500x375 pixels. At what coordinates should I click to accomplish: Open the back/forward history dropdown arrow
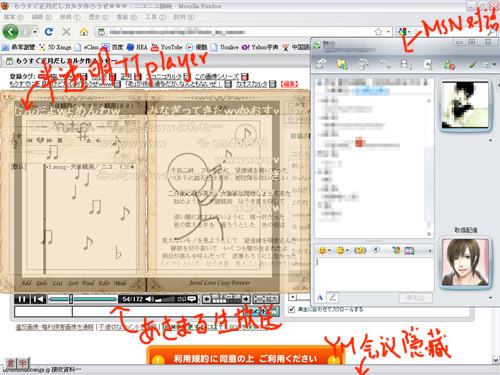(x=35, y=32)
